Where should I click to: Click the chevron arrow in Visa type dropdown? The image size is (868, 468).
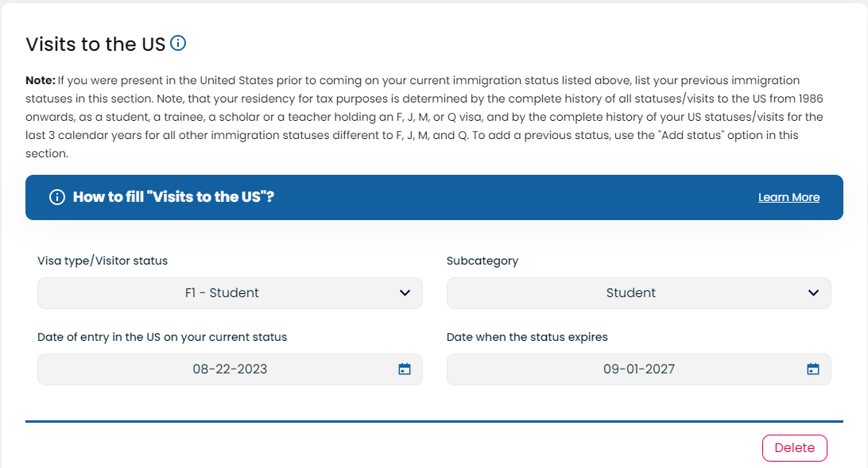405,292
